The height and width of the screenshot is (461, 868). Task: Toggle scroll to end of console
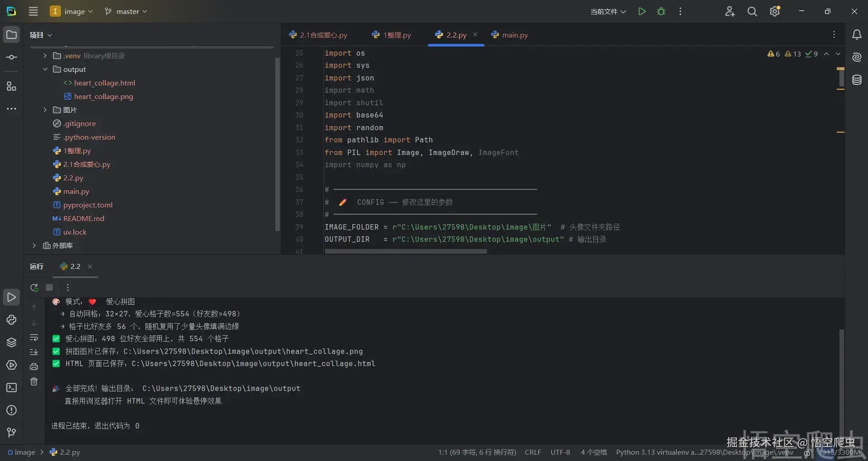34,352
